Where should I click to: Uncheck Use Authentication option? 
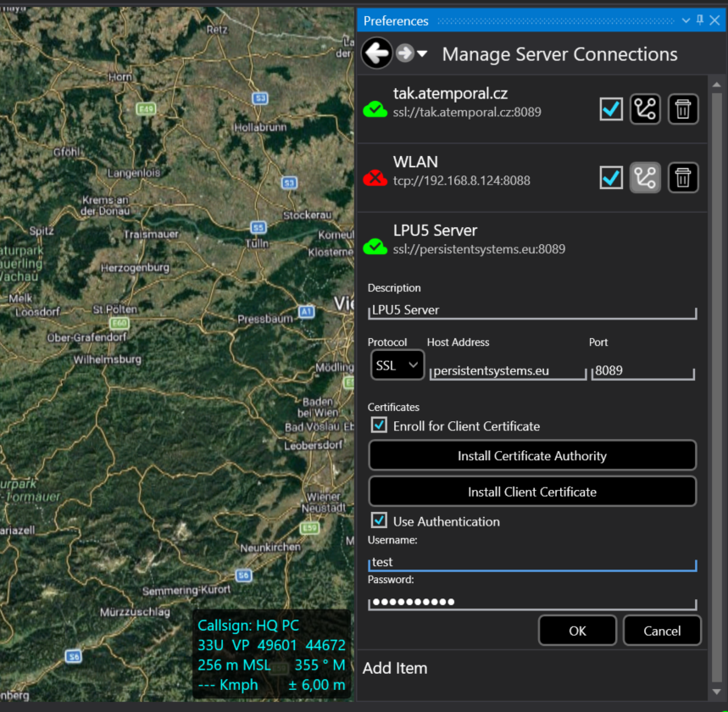(380, 521)
